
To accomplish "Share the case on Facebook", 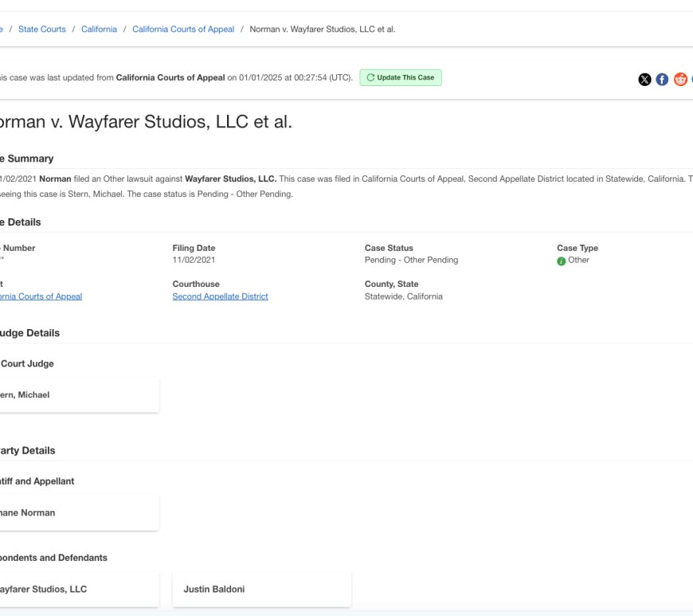I will pos(662,79).
